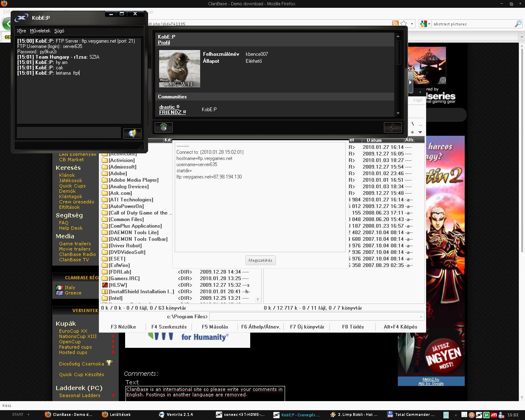Image resolution: width=525 pixels, height=420 pixels.
Task: Open the Műveletek menu in Xfire chat
Action: click(40, 31)
